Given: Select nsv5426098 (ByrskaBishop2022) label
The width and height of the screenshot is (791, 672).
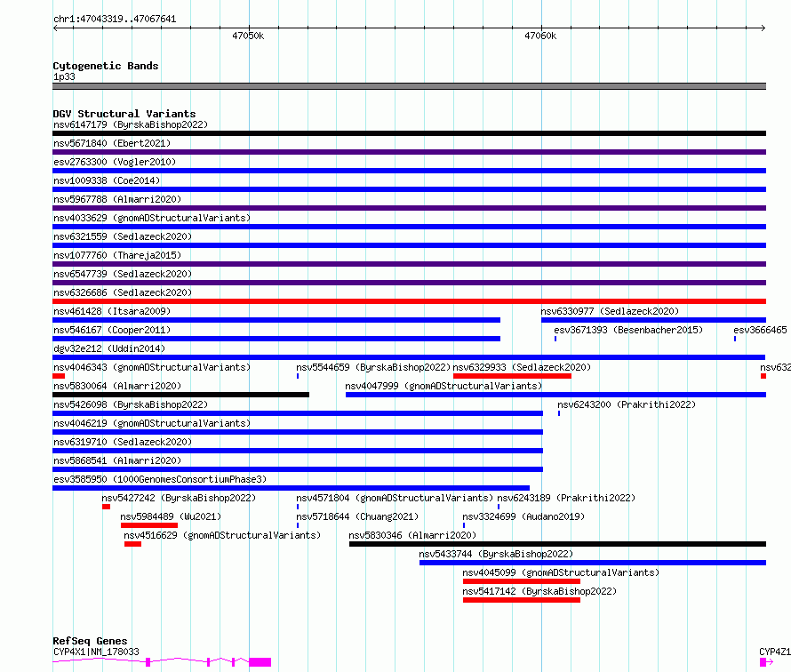Looking at the screenshot, I should (x=131, y=404).
